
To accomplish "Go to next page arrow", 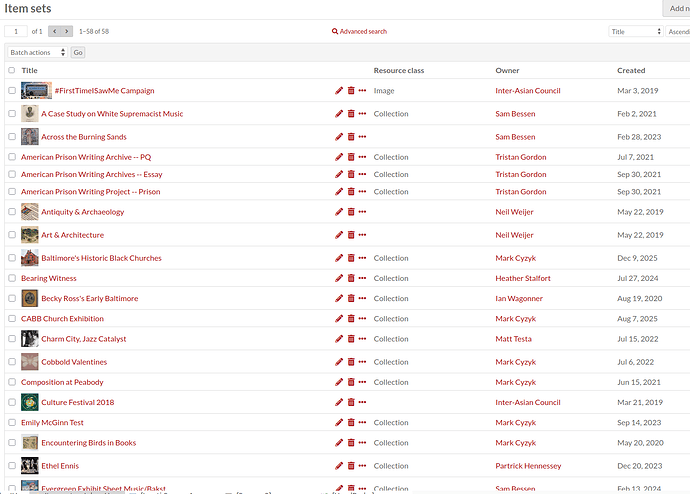I will click(x=66, y=31).
